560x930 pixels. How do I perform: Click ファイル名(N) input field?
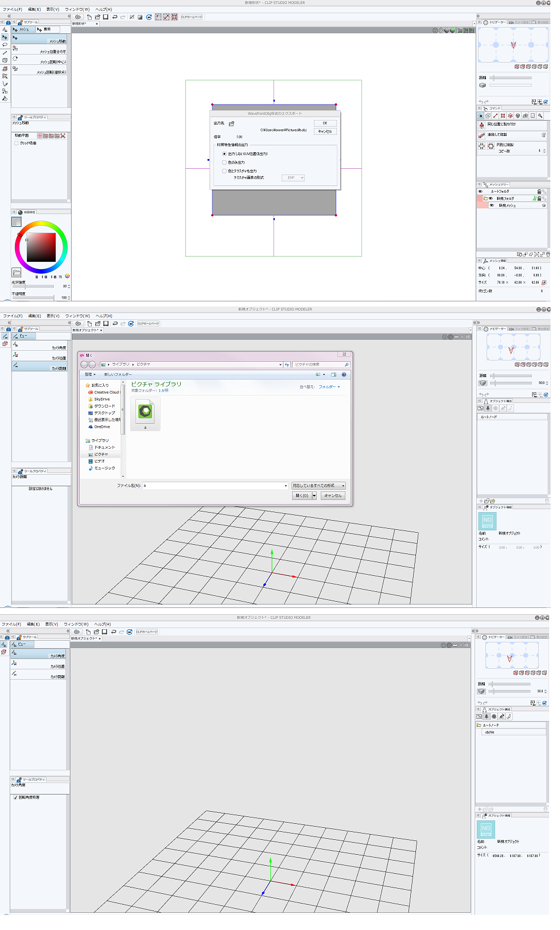pyautogui.click(x=215, y=486)
